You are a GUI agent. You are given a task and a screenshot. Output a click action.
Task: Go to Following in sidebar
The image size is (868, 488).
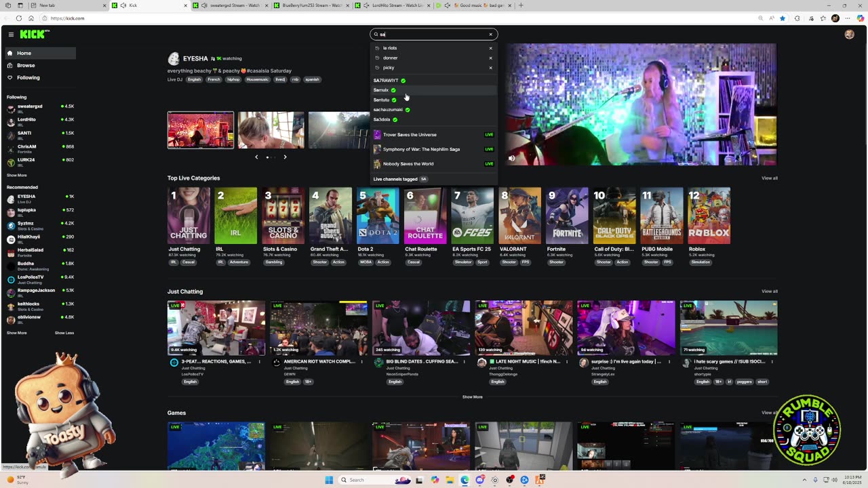tap(39, 77)
